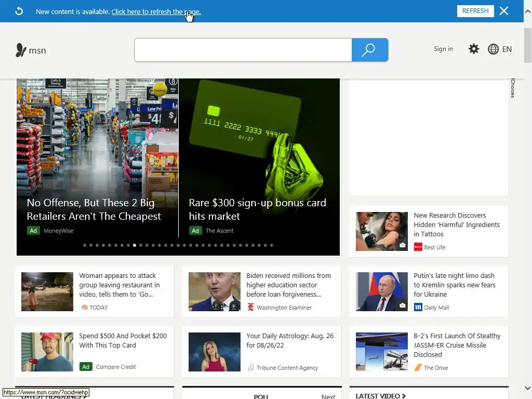Select the first carousel dot indicator
The width and height of the screenshot is (532, 399).
coord(85,245)
